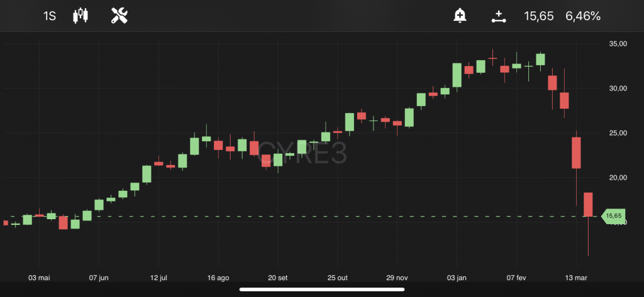Open the 1S timeframe selector
The width and height of the screenshot is (644, 297).
coord(49,16)
